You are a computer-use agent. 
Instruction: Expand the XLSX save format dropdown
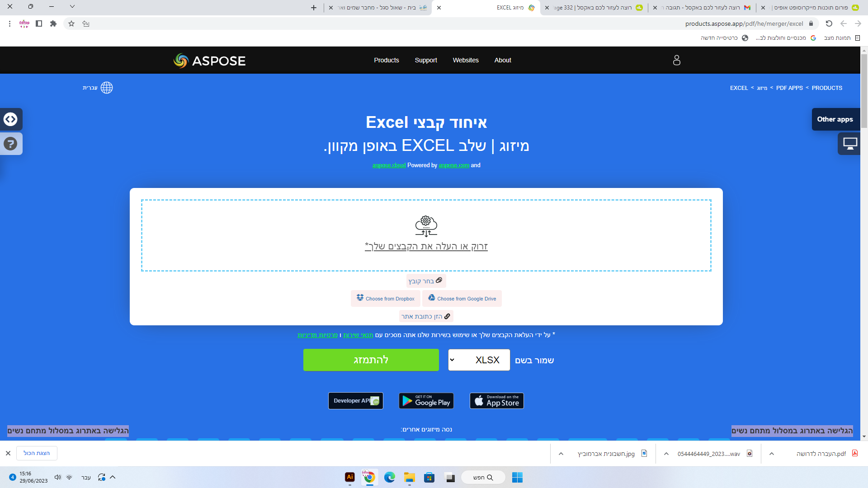[x=479, y=360]
